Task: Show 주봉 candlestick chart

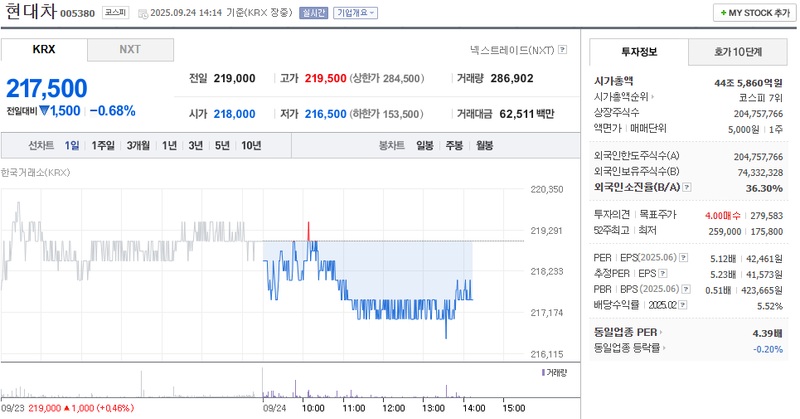Action: (454, 145)
